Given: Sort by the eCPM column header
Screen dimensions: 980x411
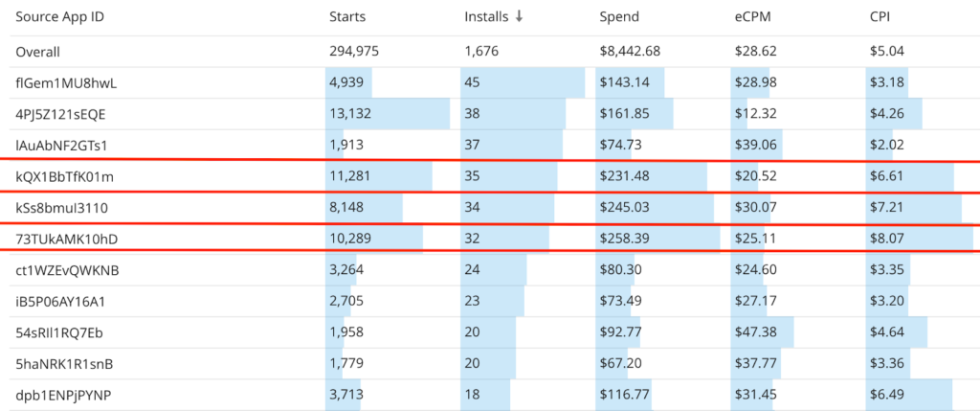Looking at the screenshot, I should (751, 17).
